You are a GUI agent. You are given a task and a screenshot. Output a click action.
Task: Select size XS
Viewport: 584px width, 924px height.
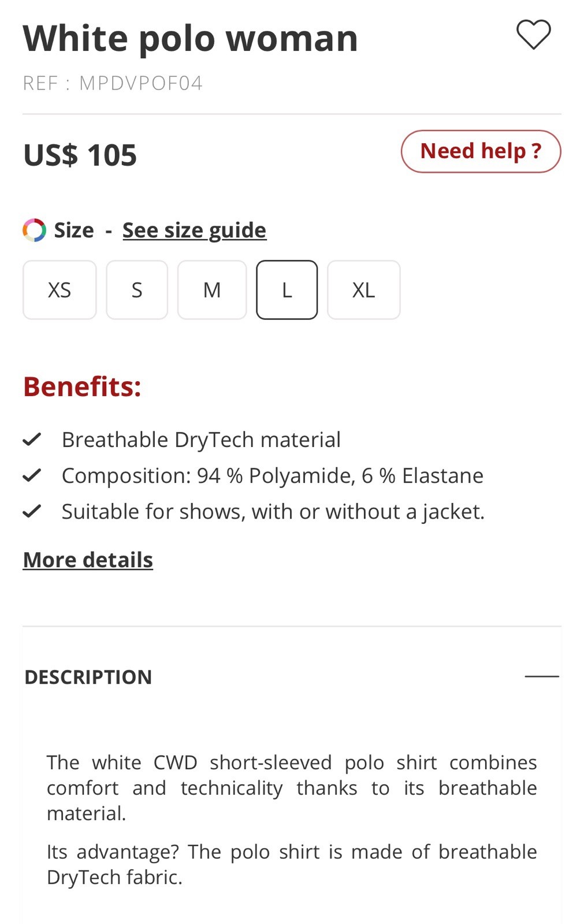tap(59, 290)
